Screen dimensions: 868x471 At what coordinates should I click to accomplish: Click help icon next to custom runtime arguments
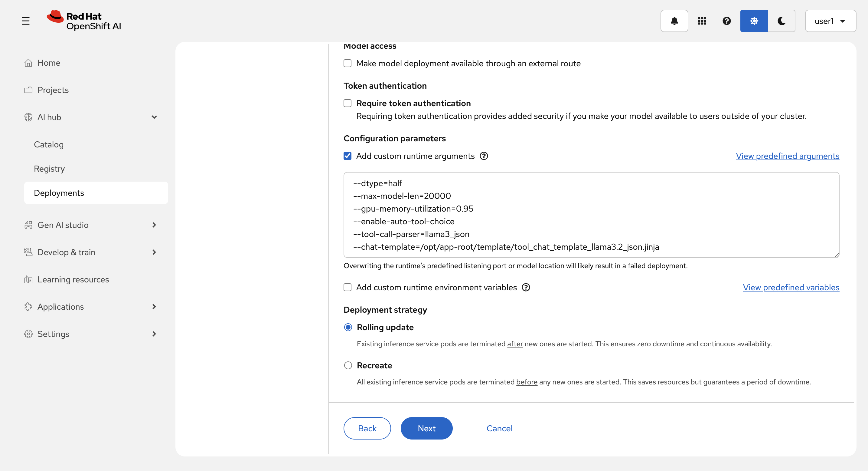pyautogui.click(x=484, y=156)
